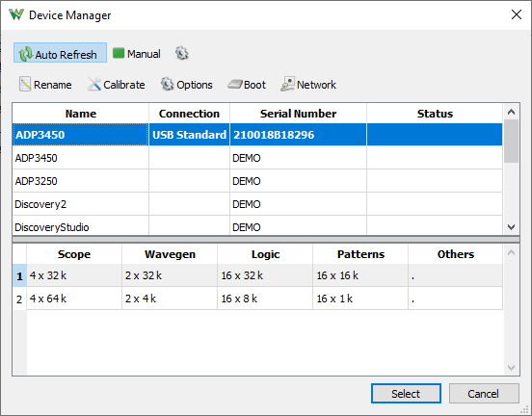Confirm with the Select button
The height and width of the screenshot is (416, 532).
click(x=406, y=393)
